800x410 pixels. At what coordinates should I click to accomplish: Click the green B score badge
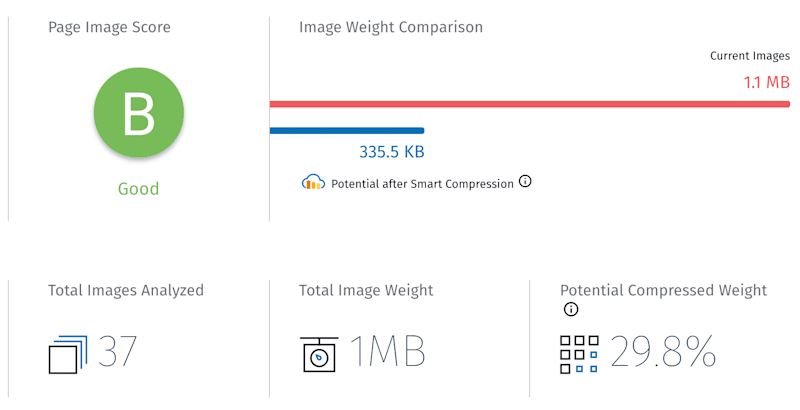pos(138,115)
